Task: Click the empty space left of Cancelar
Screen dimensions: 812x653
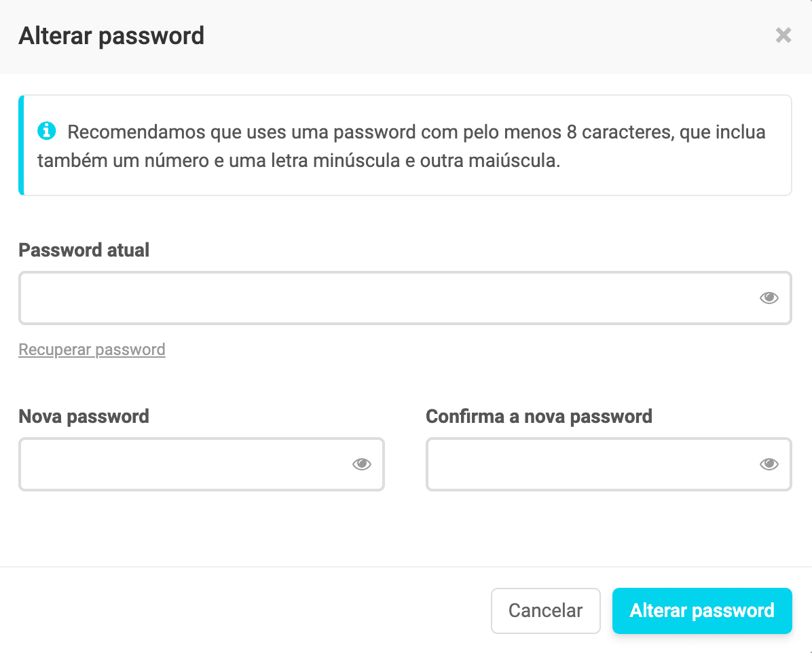Action: point(244,611)
